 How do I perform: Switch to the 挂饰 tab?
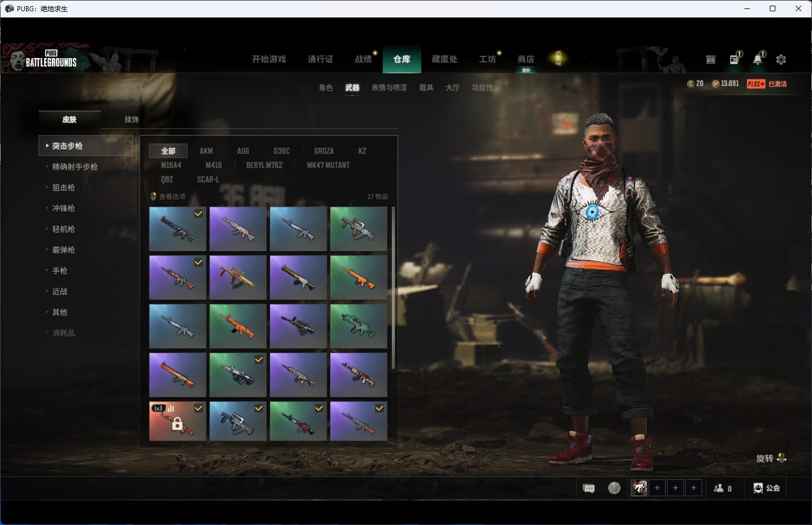pyautogui.click(x=131, y=119)
